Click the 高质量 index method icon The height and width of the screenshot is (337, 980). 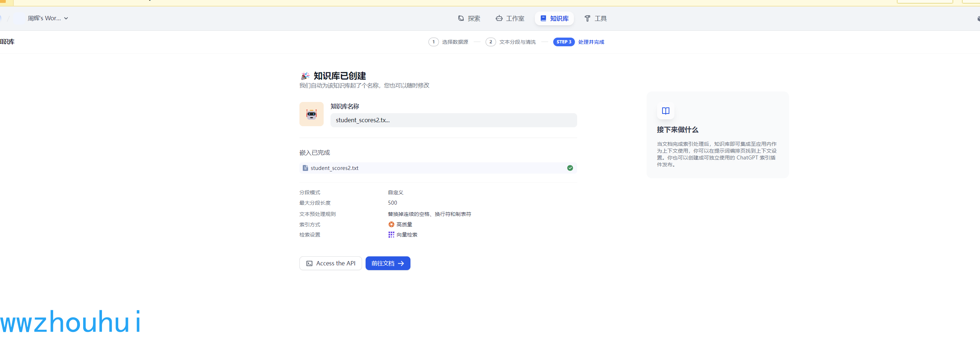click(391, 225)
